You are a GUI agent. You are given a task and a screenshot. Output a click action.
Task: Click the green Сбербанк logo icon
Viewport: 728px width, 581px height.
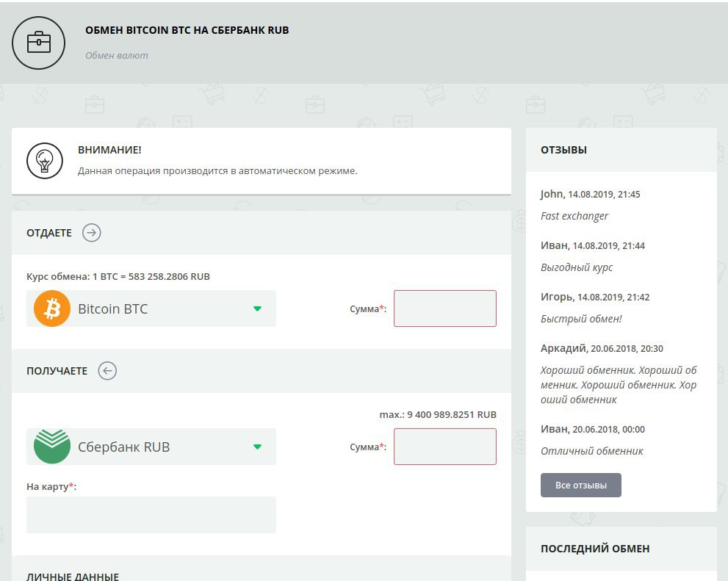(x=52, y=447)
